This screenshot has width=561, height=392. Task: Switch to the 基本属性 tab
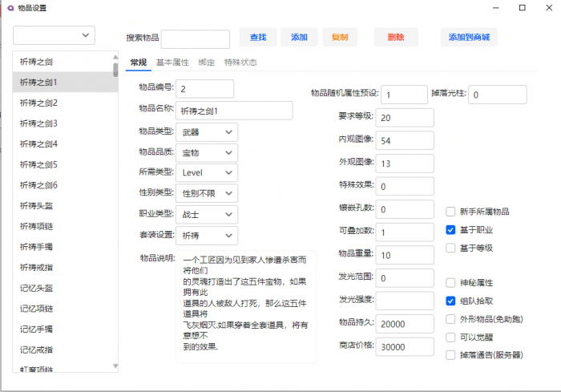click(172, 62)
